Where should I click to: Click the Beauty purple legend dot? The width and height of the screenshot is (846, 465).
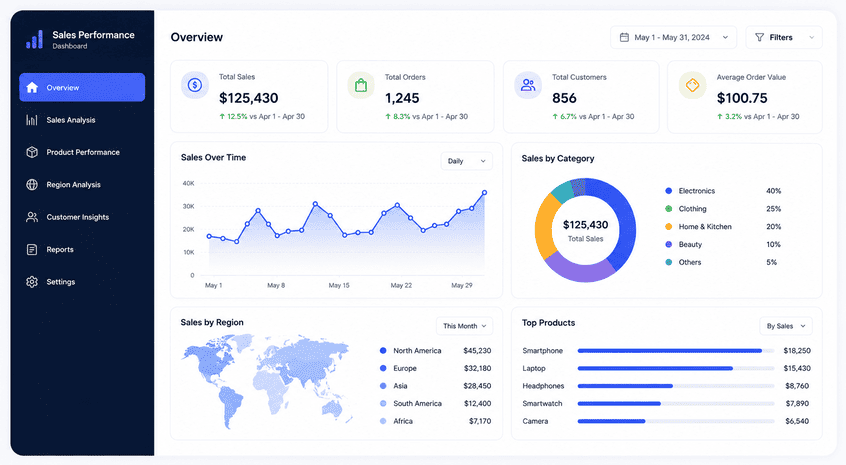[668, 244]
